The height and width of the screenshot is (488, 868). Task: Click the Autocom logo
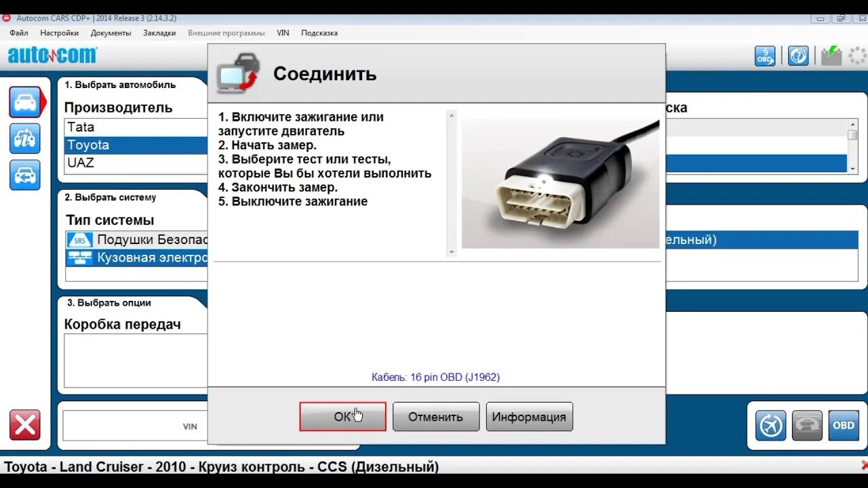pos(52,56)
